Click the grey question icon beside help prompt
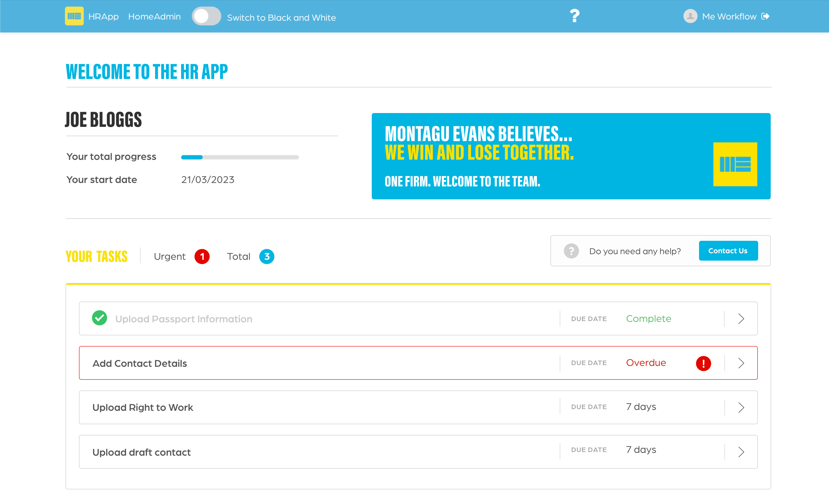The height and width of the screenshot is (504, 829). click(571, 251)
